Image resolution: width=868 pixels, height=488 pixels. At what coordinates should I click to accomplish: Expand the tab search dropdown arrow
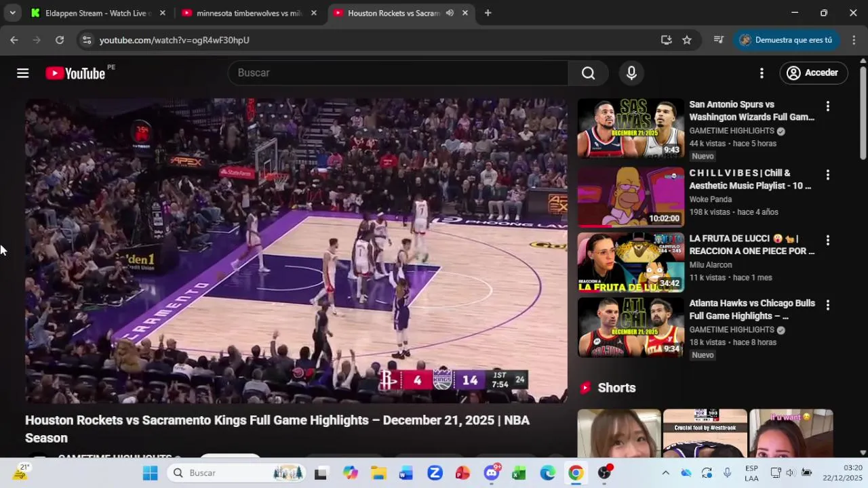point(12,13)
